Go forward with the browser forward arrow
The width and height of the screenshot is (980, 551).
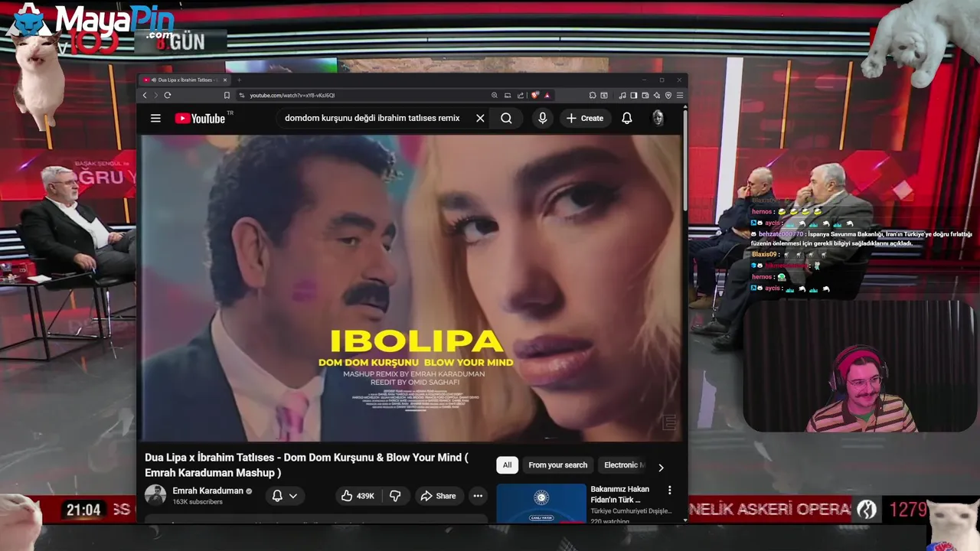coord(155,95)
